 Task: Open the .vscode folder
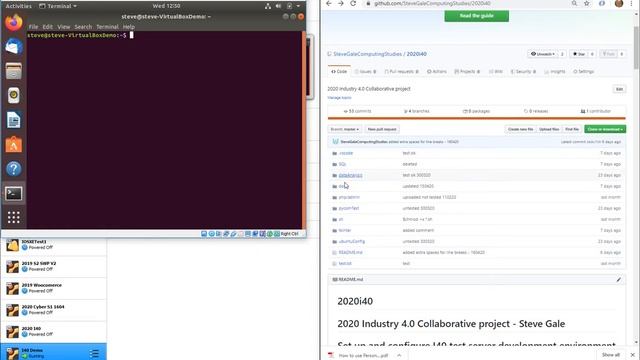coord(346,153)
